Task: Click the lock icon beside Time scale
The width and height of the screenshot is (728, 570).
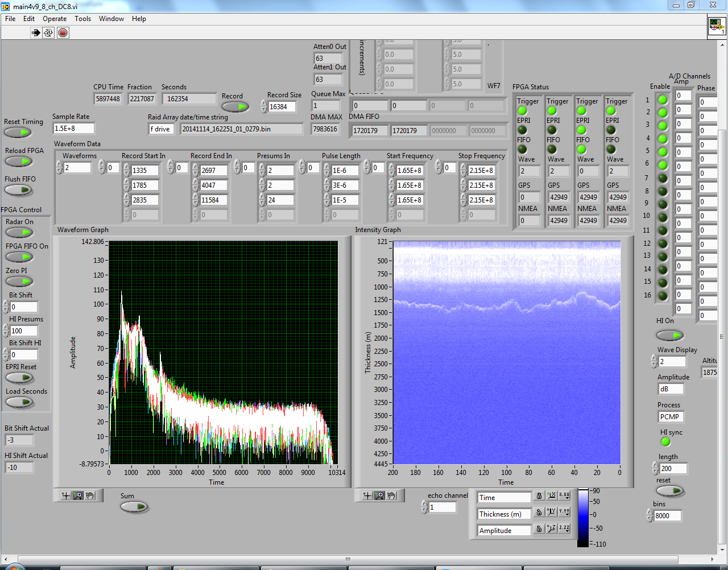Action: (x=539, y=497)
